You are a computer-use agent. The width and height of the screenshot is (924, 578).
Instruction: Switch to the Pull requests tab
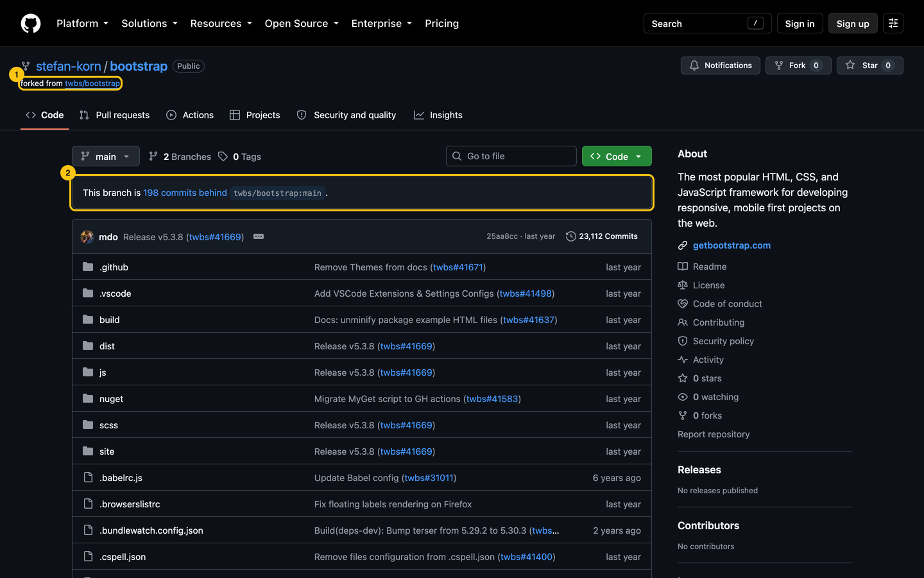[x=114, y=115]
